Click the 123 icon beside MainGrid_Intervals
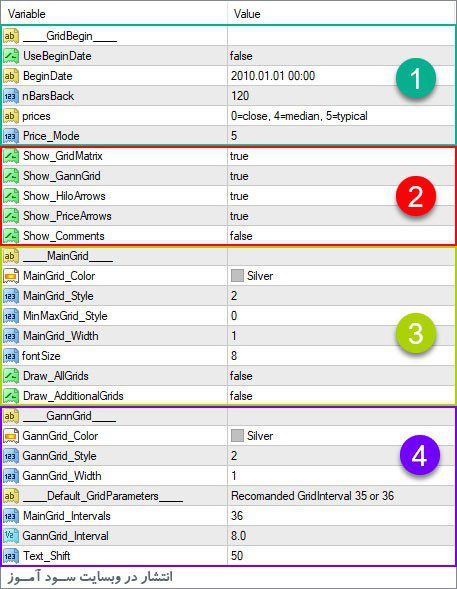Image resolution: width=457 pixels, height=589 pixels. (x=11, y=516)
